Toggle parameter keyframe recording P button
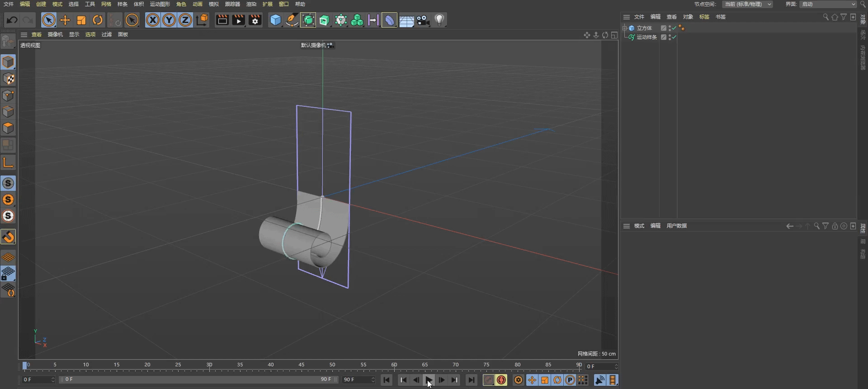This screenshot has height=389, width=868. 570,380
